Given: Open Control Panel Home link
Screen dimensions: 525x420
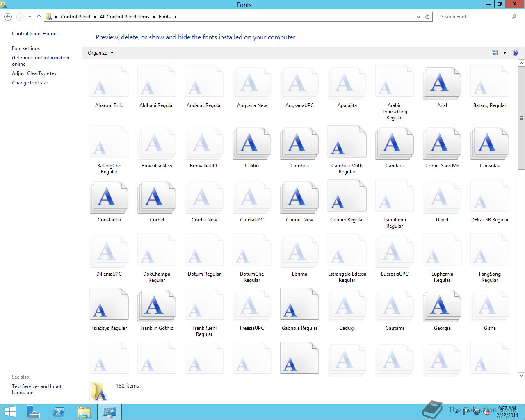Looking at the screenshot, I should (x=34, y=34).
